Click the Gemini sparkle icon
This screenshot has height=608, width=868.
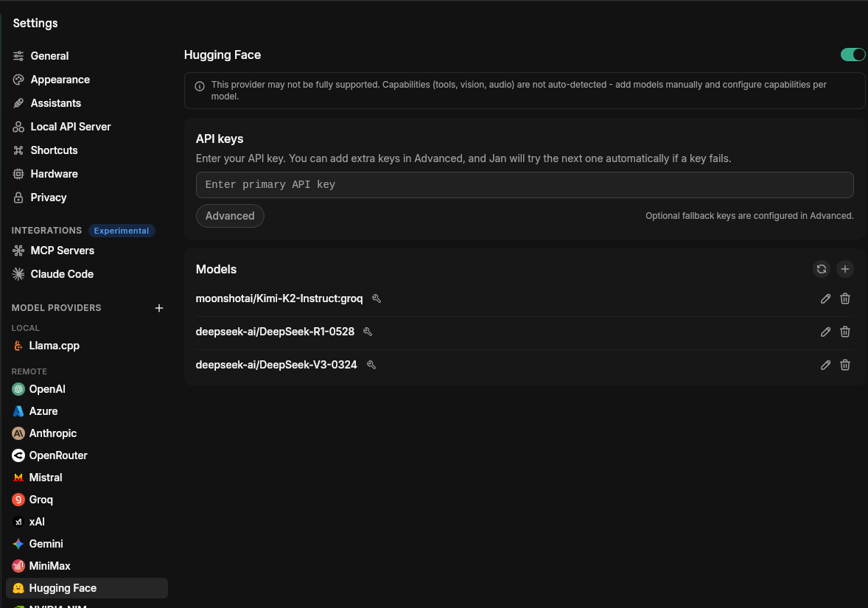(x=18, y=545)
